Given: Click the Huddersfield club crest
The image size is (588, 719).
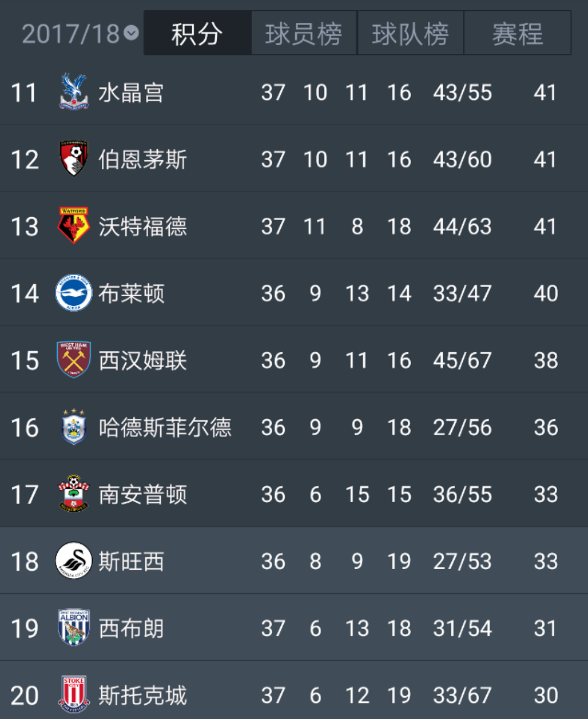Looking at the screenshot, I should tap(73, 427).
